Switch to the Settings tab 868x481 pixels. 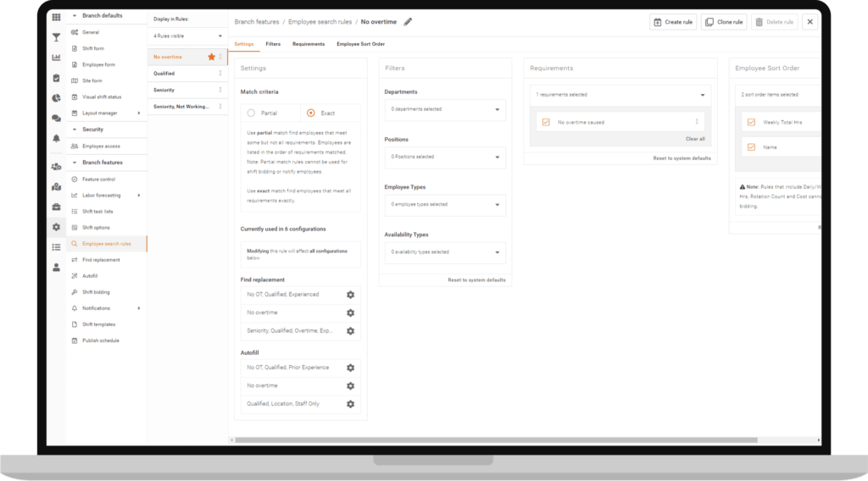tap(243, 44)
